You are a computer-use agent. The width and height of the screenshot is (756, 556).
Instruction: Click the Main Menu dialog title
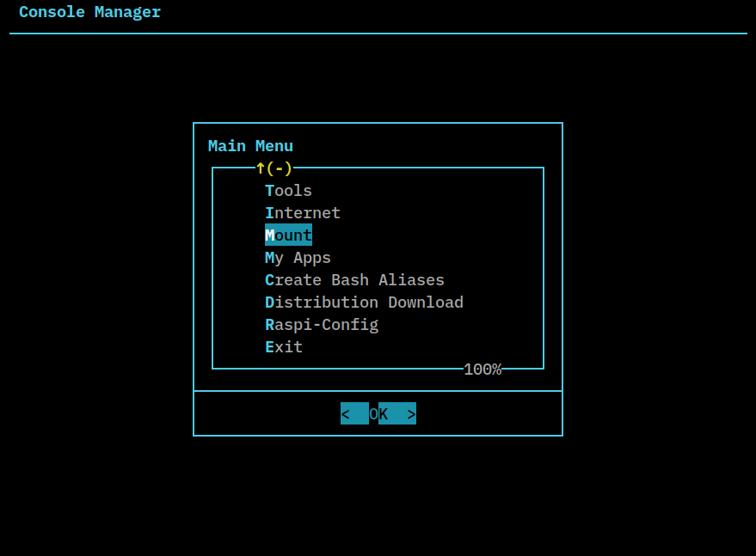point(250,145)
